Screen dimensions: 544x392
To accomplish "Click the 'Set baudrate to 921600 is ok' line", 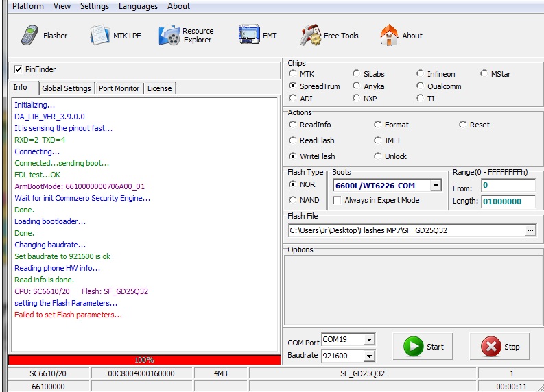I will (x=62, y=256).
